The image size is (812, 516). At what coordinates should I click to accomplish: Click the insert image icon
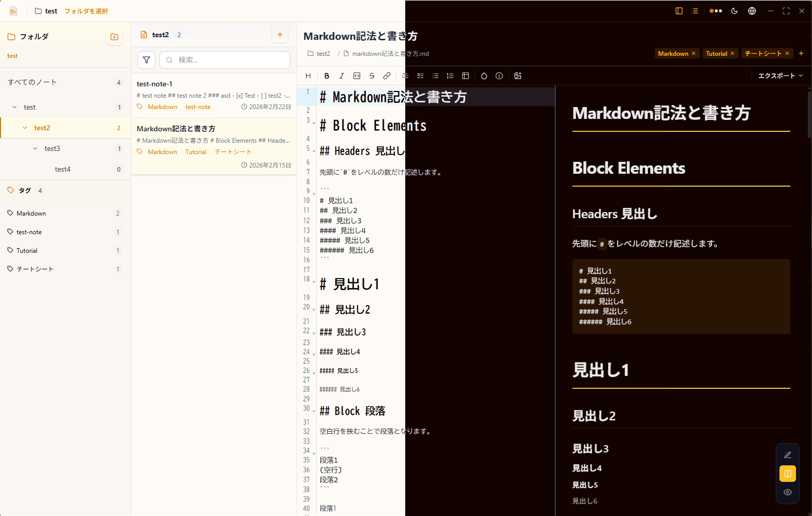pos(518,76)
